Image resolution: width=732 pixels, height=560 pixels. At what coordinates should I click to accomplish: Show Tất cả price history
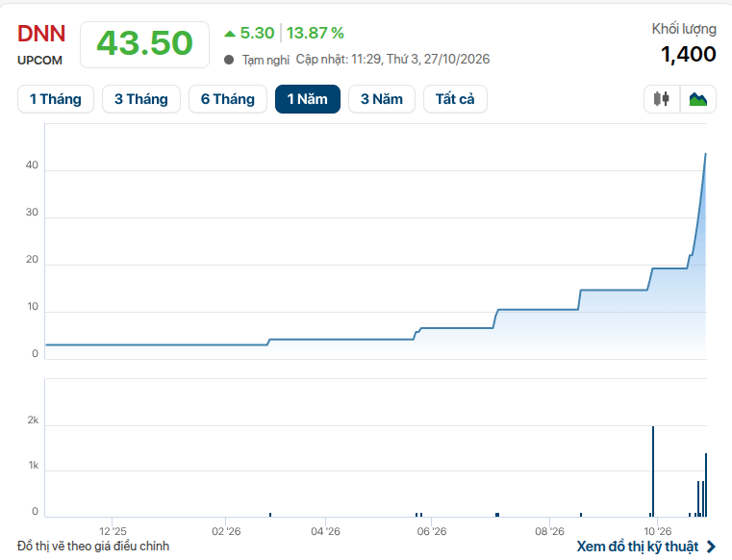coord(455,99)
